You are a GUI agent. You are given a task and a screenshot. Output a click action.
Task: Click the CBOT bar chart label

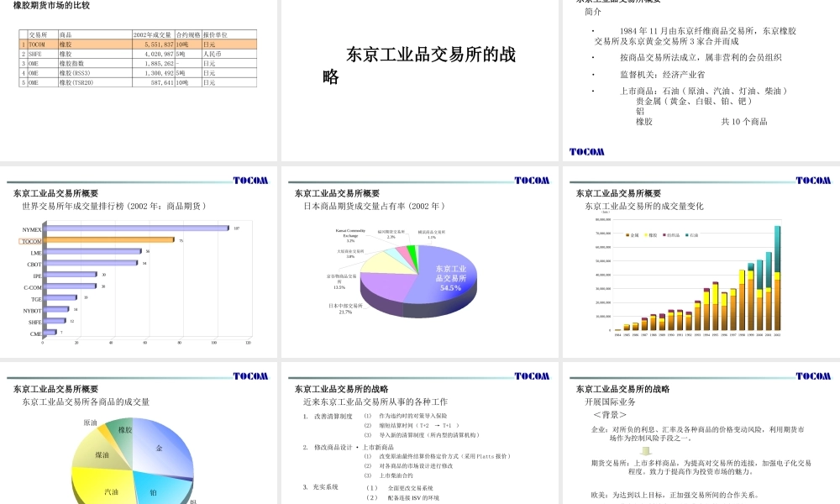34,265
